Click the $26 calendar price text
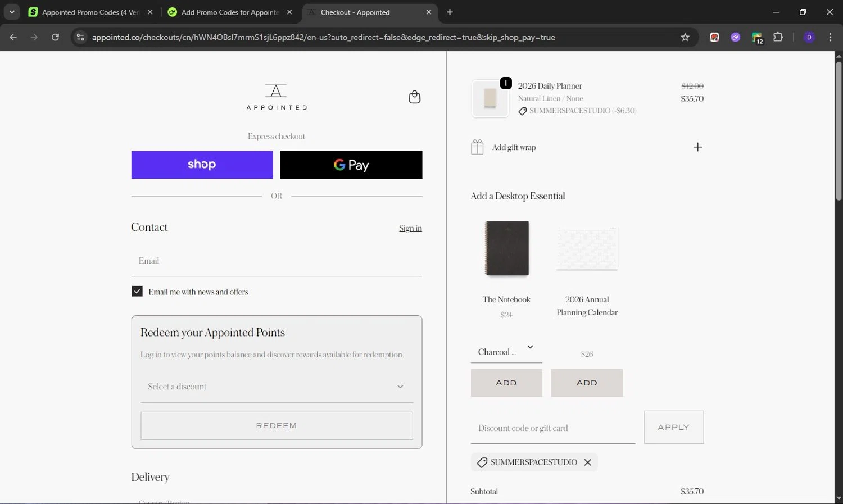This screenshot has height=504, width=843. pyautogui.click(x=587, y=354)
